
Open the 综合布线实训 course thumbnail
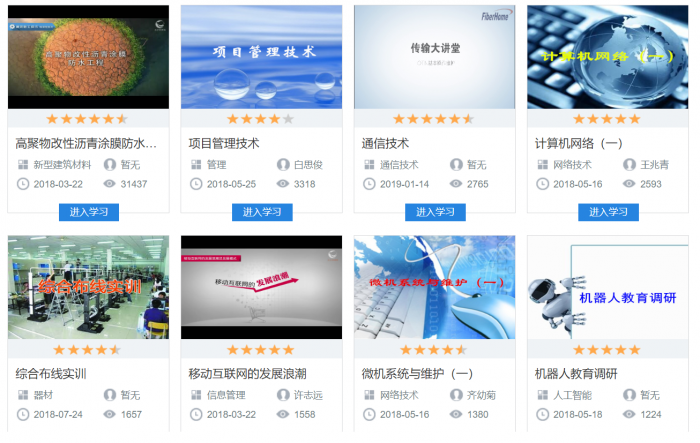[88, 287]
